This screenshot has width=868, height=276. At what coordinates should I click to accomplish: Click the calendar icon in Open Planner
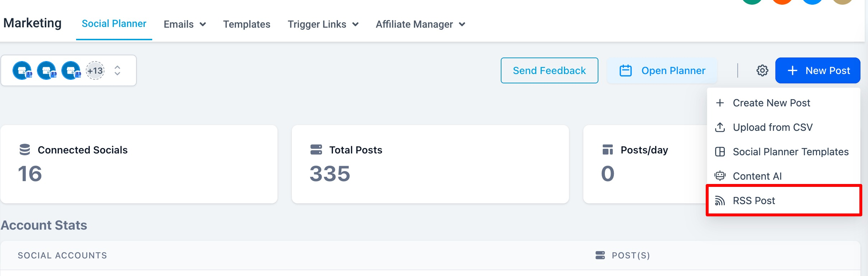tap(625, 70)
